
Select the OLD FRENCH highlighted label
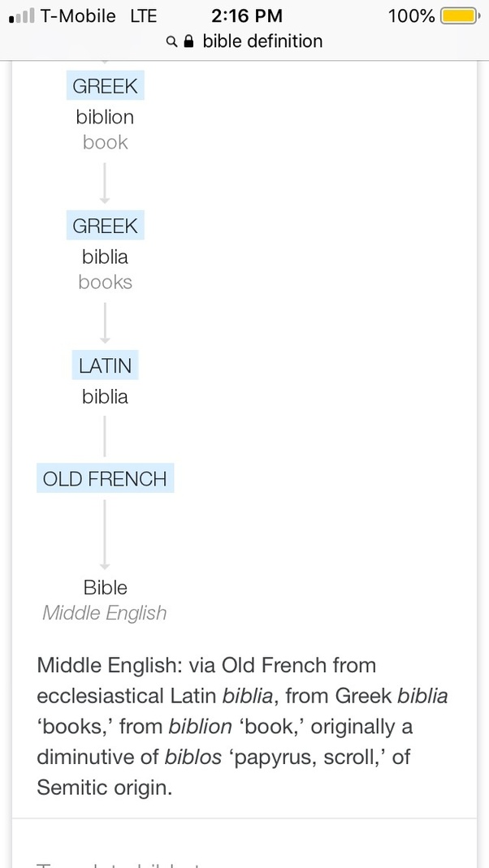click(x=105, y=478)
